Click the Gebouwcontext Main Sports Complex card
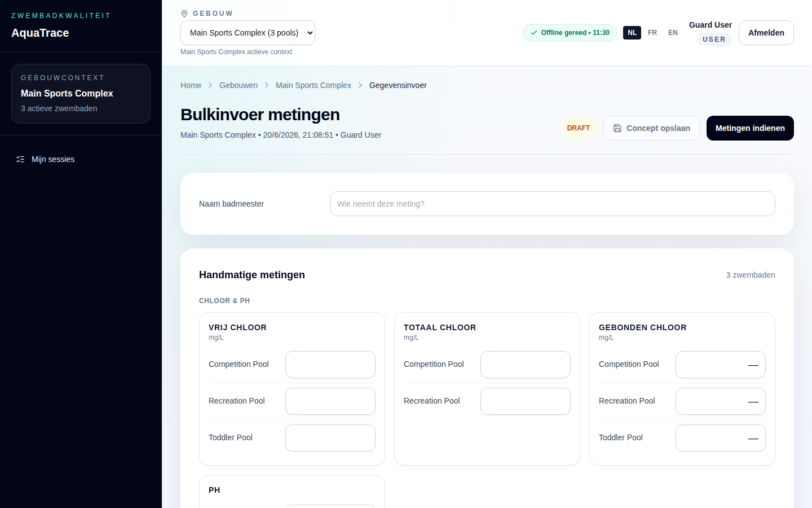Viewport: 812px width, 508px height. (x=81, y=94)
